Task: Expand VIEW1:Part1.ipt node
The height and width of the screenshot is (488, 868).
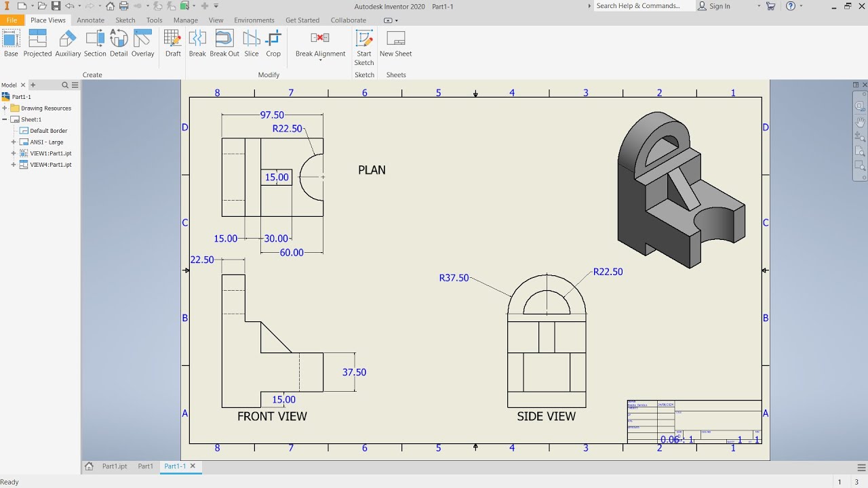Action: 14,154
